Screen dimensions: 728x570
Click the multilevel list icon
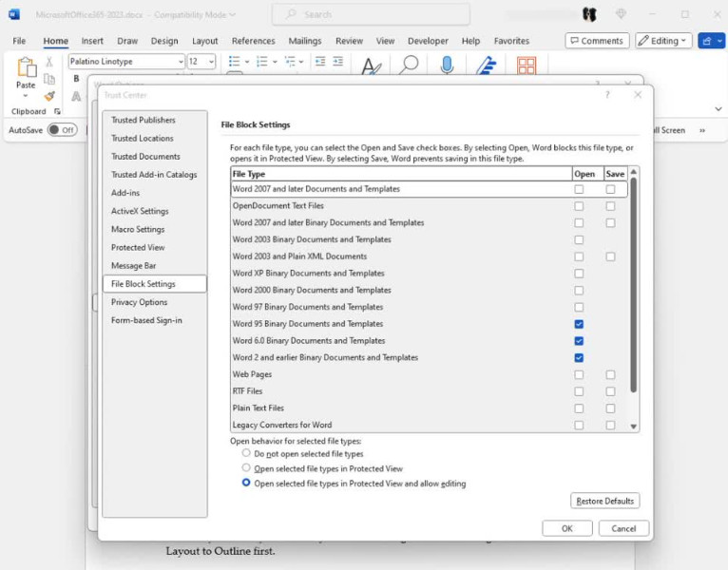290,61
